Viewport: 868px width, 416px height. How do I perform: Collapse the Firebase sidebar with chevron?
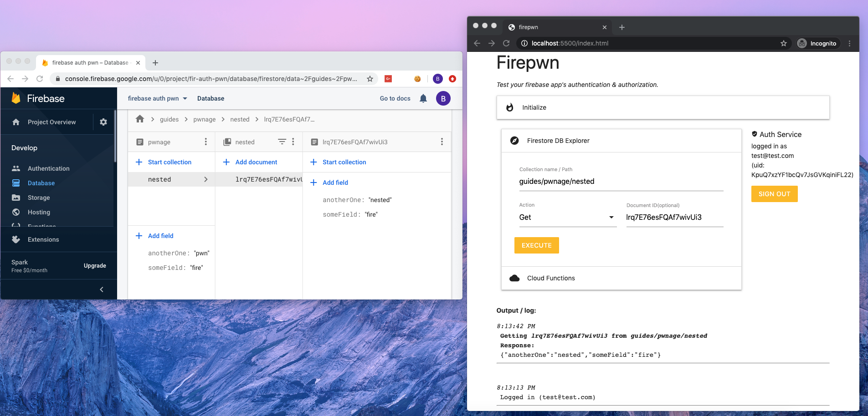[x=102, y=289]
